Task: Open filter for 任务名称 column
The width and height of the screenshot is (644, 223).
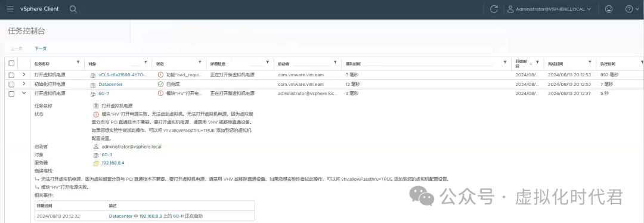Action: point(78,63)
